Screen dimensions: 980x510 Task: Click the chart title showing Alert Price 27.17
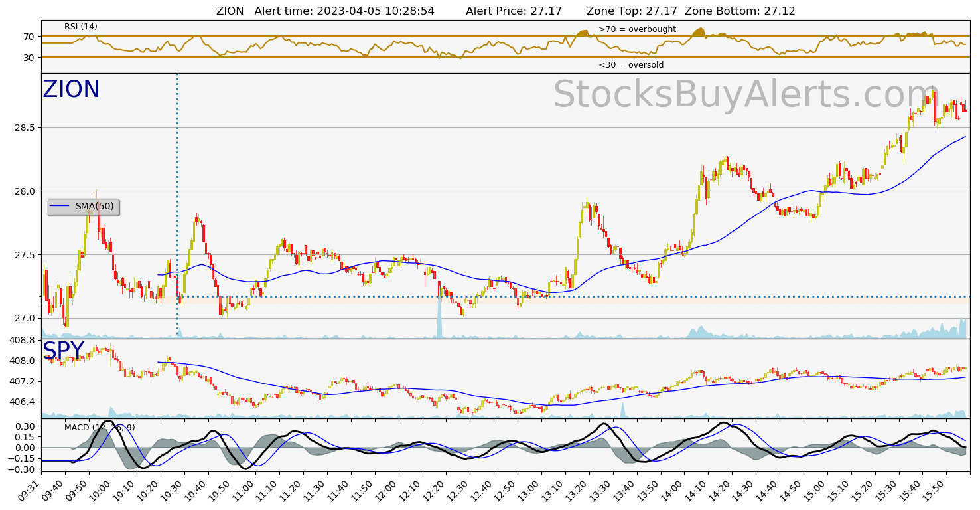coord(514,11)
